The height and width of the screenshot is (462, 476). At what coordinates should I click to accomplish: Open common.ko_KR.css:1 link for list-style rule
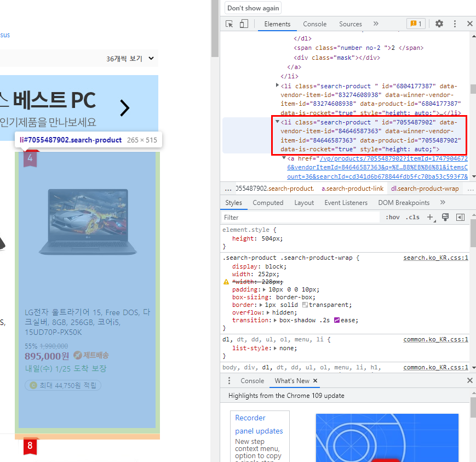[435, 340]
